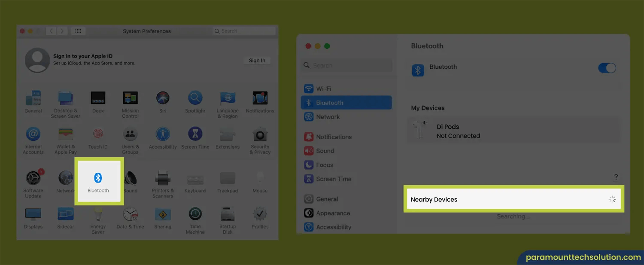
Task: Open Extensions preferences
Action: click(228, 138)
